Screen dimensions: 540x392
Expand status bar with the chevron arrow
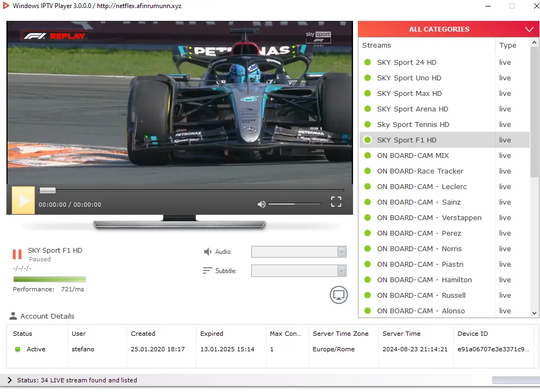tap(10, 380)
